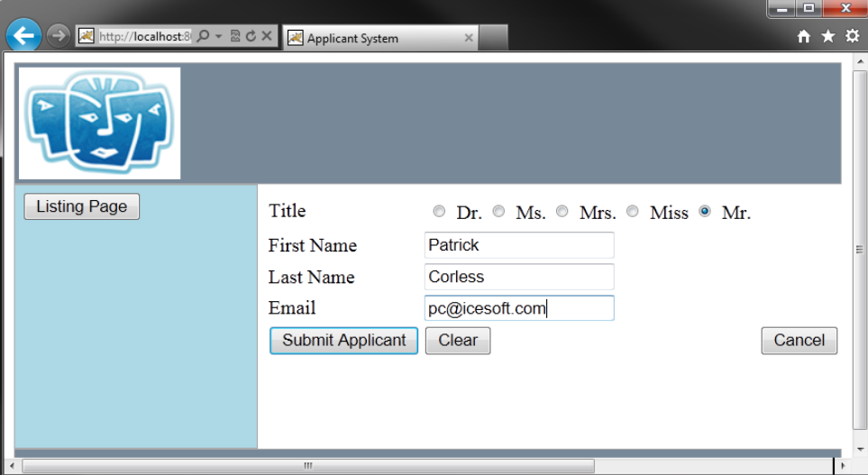
Task: Click the browser forward arrow button
Action: click(58, 36)
